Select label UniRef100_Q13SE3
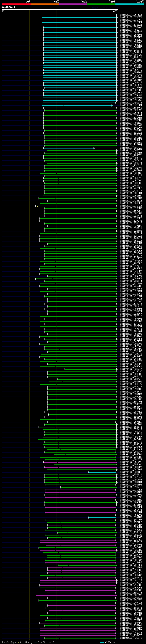The height and width of the screenshot is (644, 146). [131, 218]
